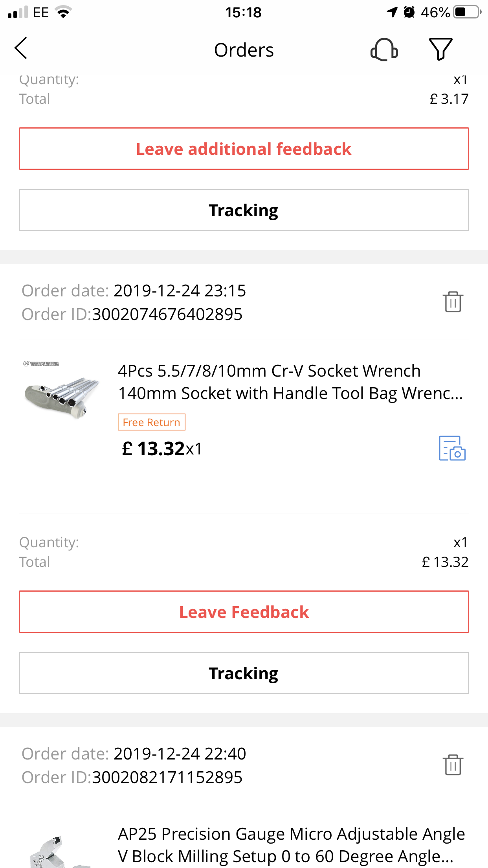The height and width of the screenshot is (868, 488).
Task: Open Tracking for the socket wrench order
Action: pyautogui.click(x=244, y=673)
